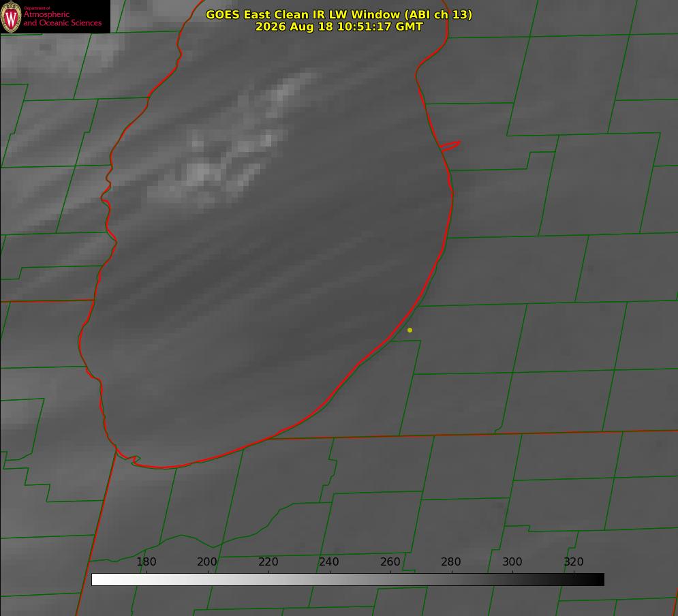This screenshot has height=616, width=678.
Task: Click the Atmospheric and Oceanic Sciences text
Action: 62,18
